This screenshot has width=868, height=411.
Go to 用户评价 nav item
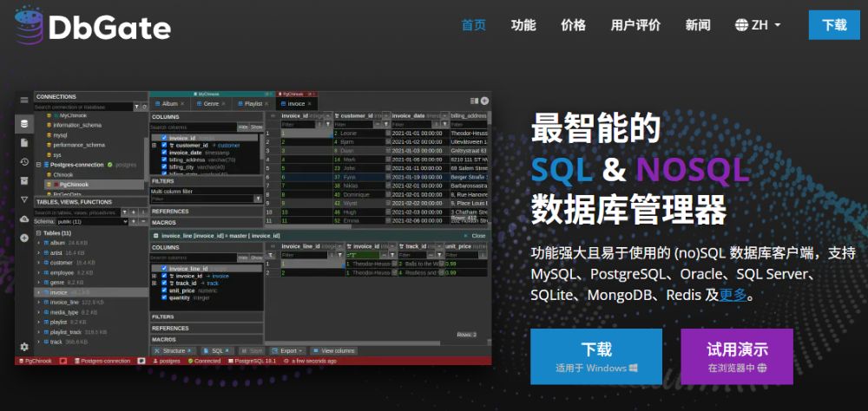pos(635,25)
